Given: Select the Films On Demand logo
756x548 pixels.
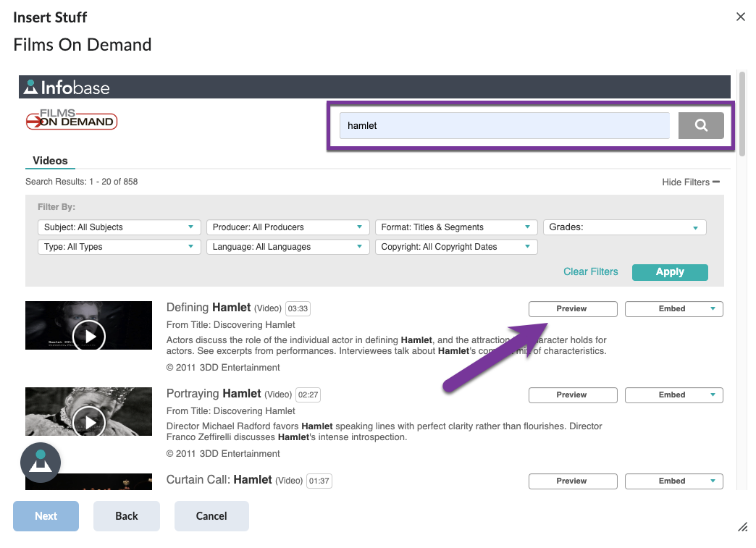Looking at the screenshot, I should (71, 119).
